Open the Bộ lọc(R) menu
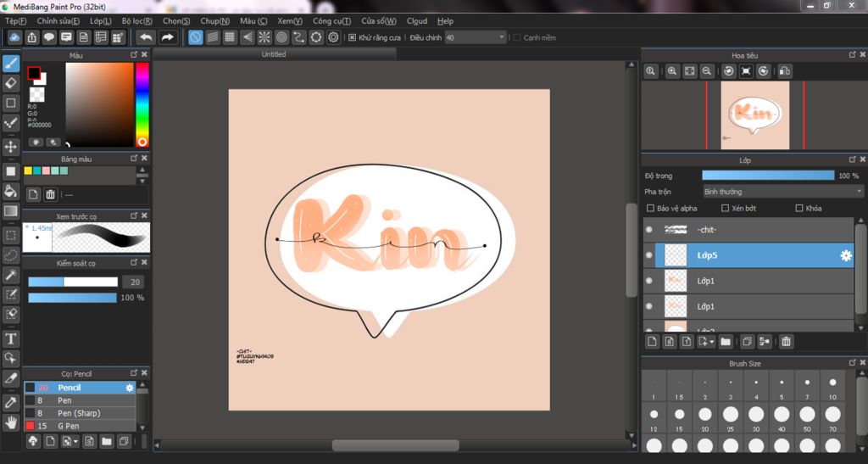This screenshot has width=868, height=464. tap(136, 21)
